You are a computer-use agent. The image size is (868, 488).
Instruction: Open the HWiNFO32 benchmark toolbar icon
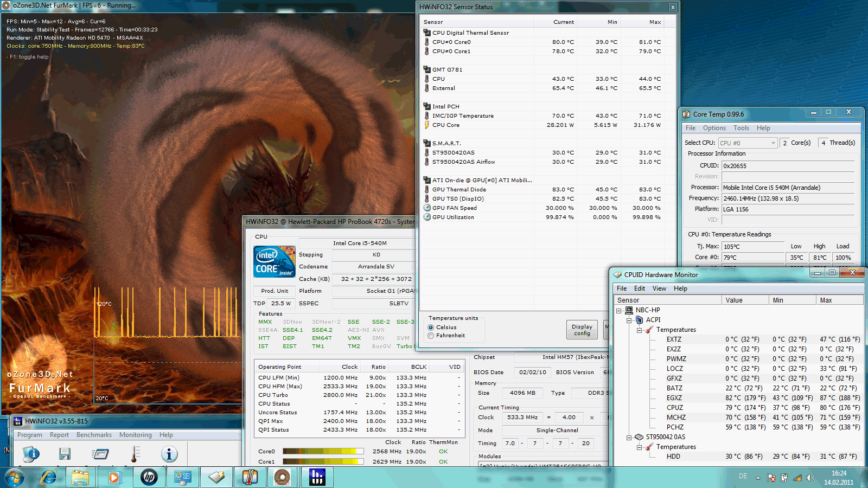100,454
